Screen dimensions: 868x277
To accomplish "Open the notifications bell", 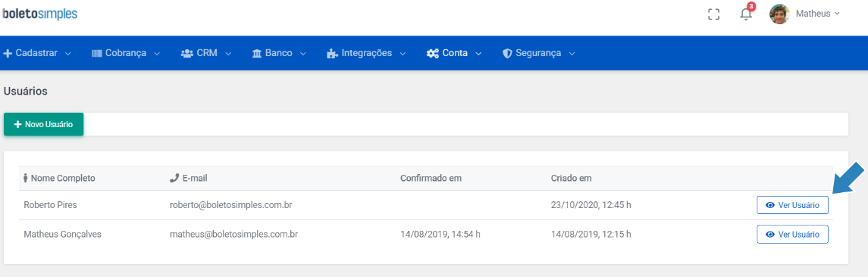I will coord(746,14).
